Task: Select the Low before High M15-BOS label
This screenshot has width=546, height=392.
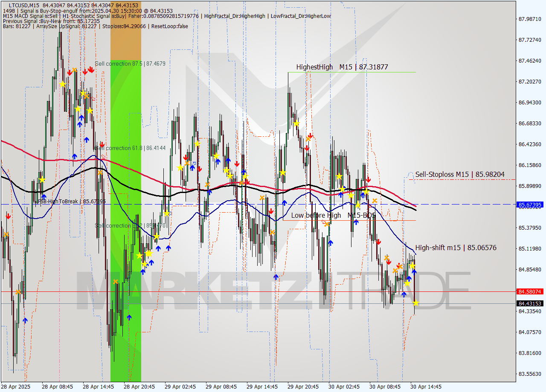Action: pyautogui.click(x=333, y=216)
